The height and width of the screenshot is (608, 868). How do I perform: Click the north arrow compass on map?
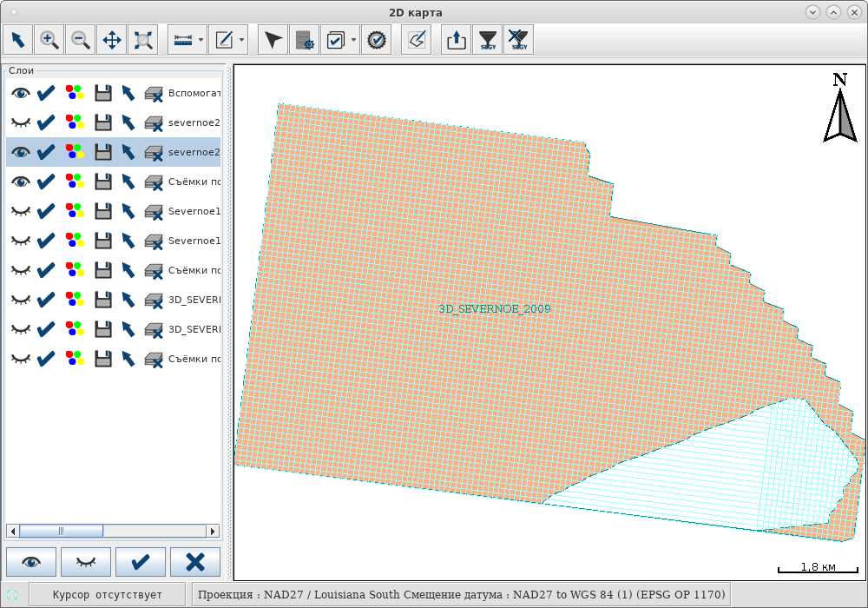840,108
